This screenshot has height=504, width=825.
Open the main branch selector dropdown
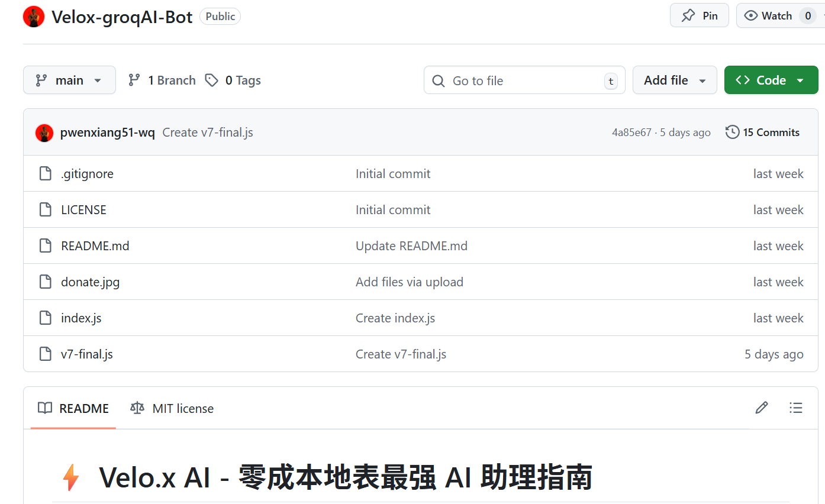pos(69,79)
